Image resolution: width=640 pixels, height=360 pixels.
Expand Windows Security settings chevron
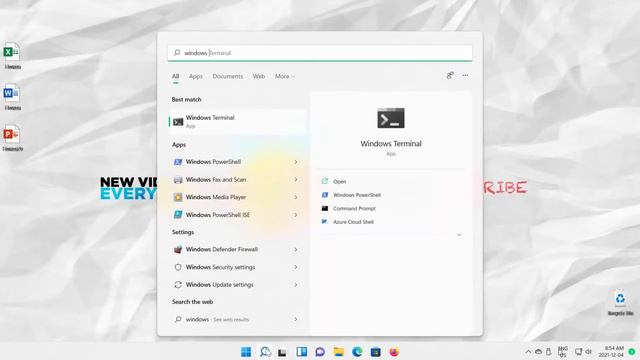[x=296, y=267]
